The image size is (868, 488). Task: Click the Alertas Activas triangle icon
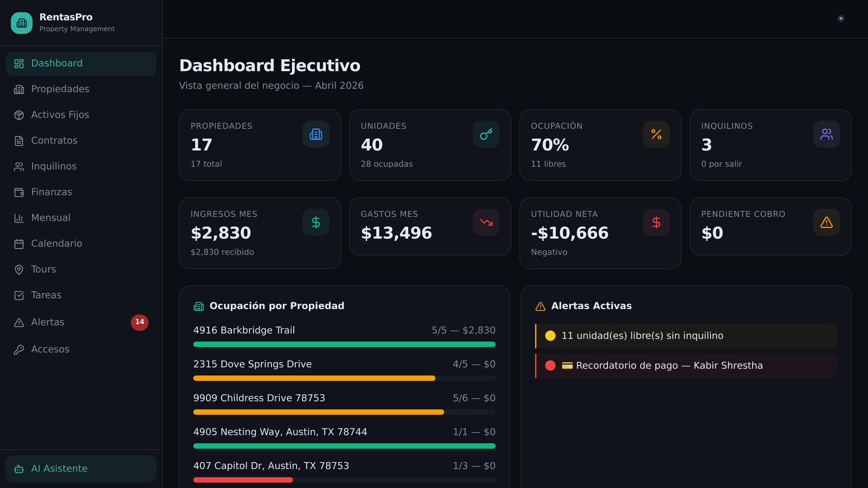click(x=540, y=306)
